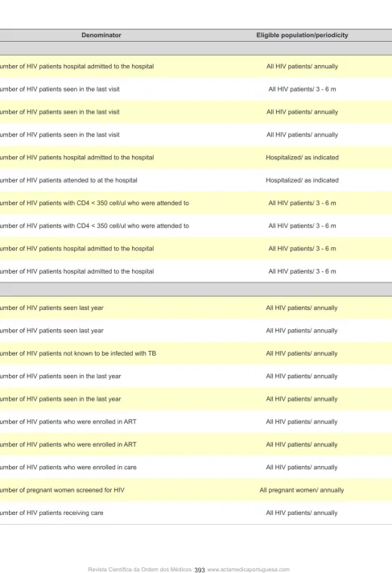392x573 pixels.
Task: Click 'Revista Científica da Ordem dos Médicos' footer text
Action: (140, 569)
